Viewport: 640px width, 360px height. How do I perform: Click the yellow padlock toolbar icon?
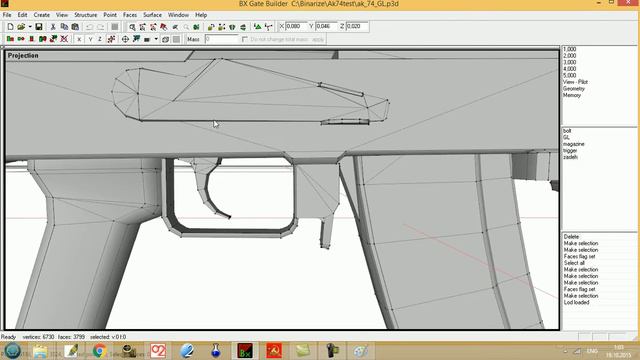(211, 27)
